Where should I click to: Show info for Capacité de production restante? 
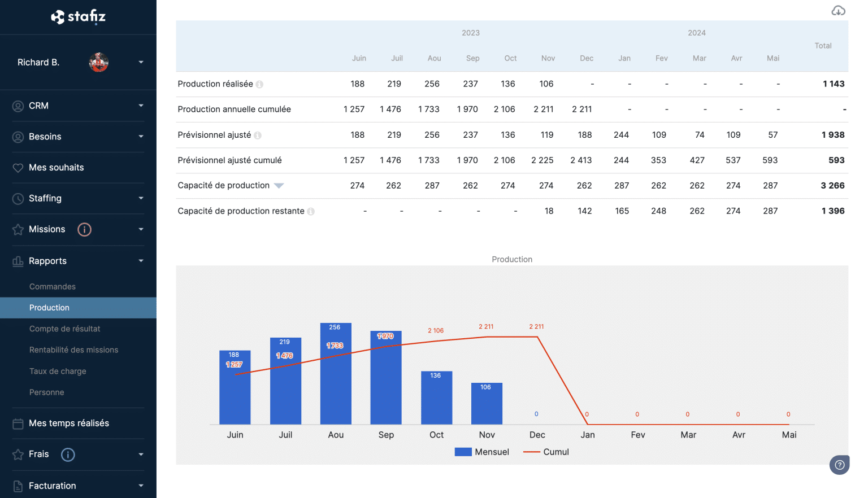(310, 211)
